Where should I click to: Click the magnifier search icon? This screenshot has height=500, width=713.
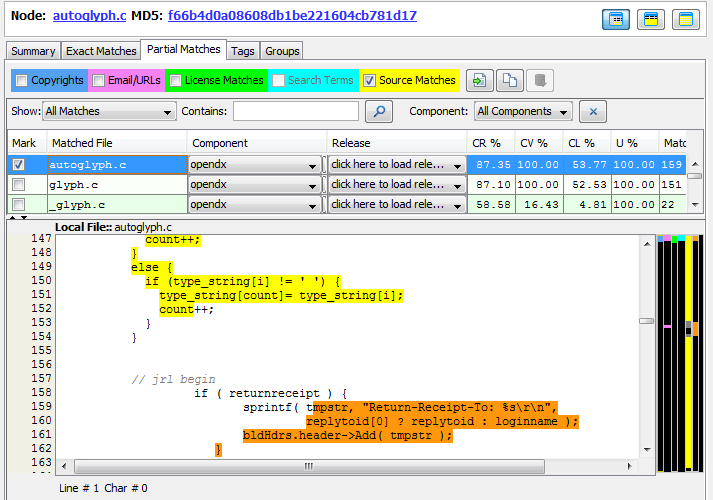click(379, 111)
